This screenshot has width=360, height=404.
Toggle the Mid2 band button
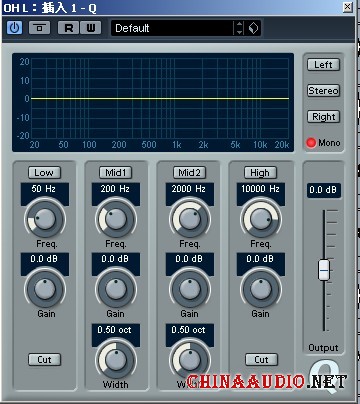coord(189,173)
